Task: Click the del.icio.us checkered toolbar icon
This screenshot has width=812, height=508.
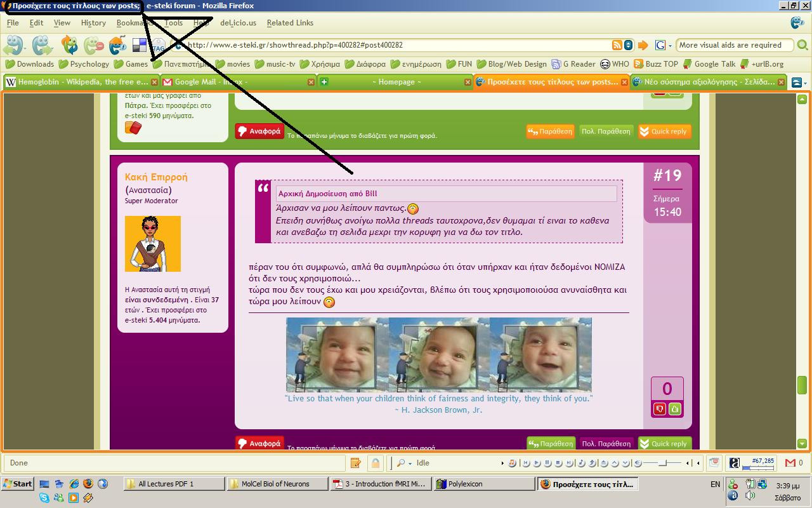Action: 140,45
